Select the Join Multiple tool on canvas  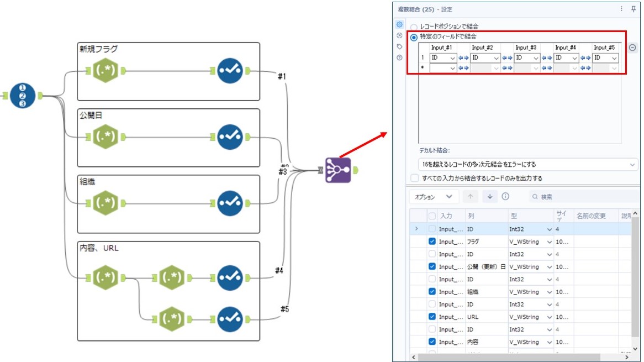pos(337,171)
